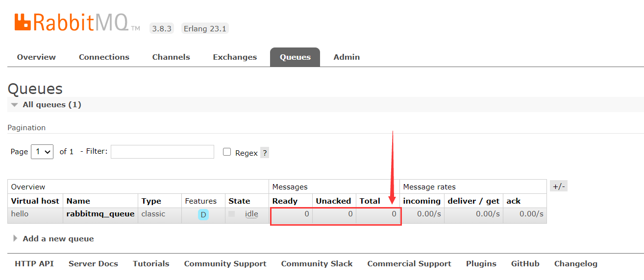This screenshot has height=280, width=644.
Task: Open Server Docs link
Action: tap(93, 264)
